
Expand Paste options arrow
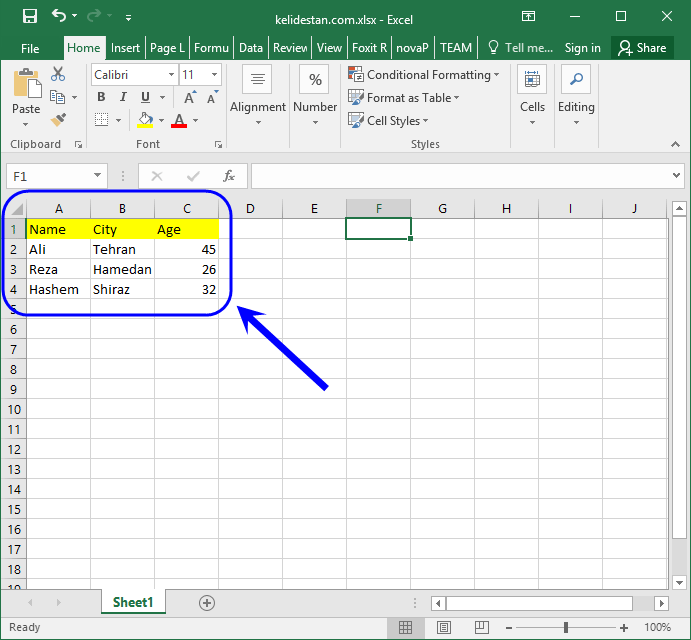[26, 125]
